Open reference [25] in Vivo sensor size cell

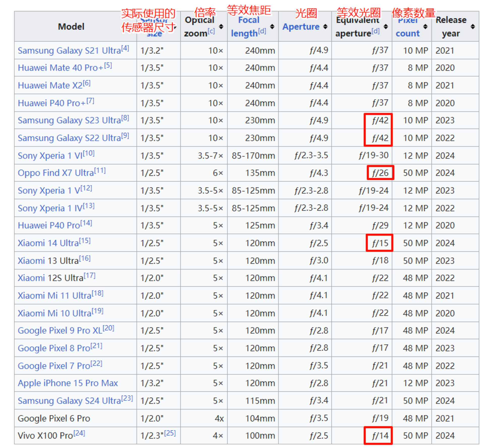pyautogui.click(x=170, y=433)
